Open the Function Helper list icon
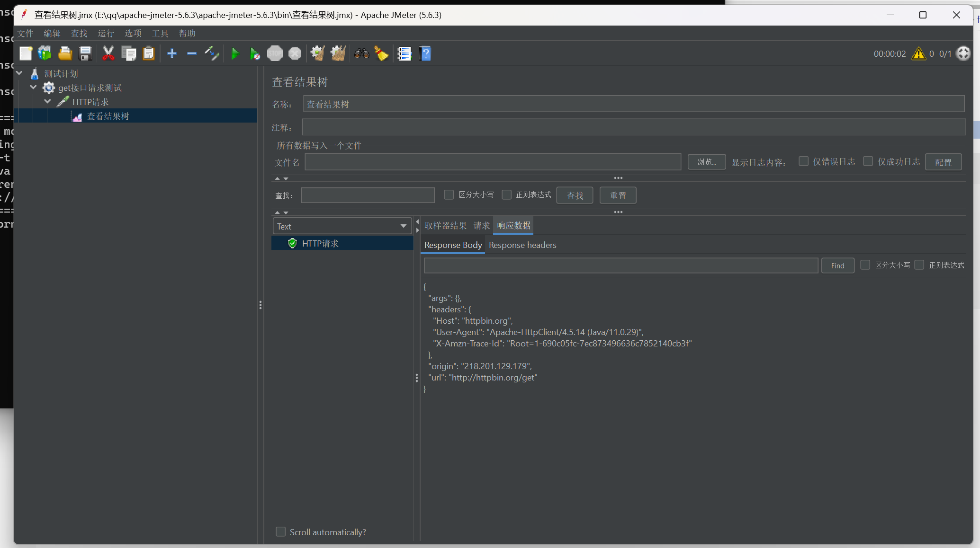The height and width of the screenshot is (548, 980). pyautogui.click(x=405, y=54)
